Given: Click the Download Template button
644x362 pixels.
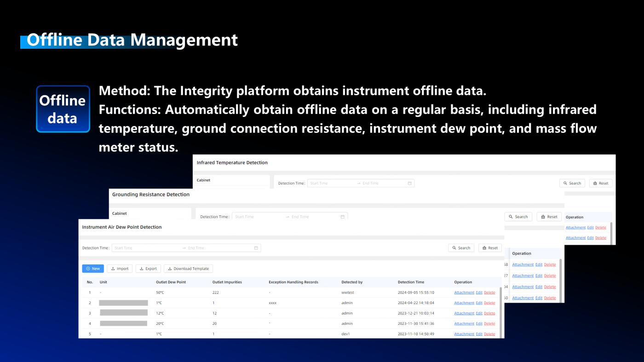Looking at the screenshot, I should pyautogui.click(x=188, y=269).
